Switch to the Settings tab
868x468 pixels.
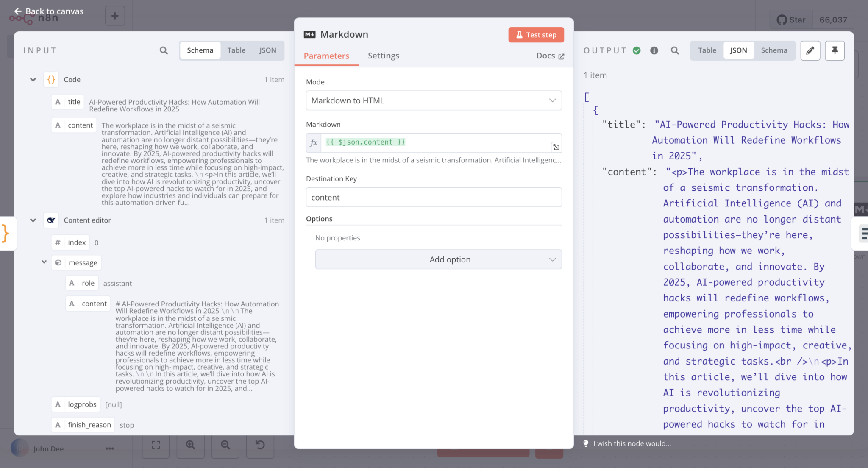pos(383,56)
